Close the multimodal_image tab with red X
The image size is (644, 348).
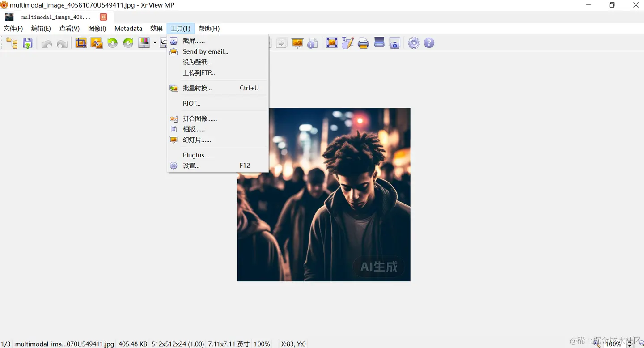(x=103, y=17)
